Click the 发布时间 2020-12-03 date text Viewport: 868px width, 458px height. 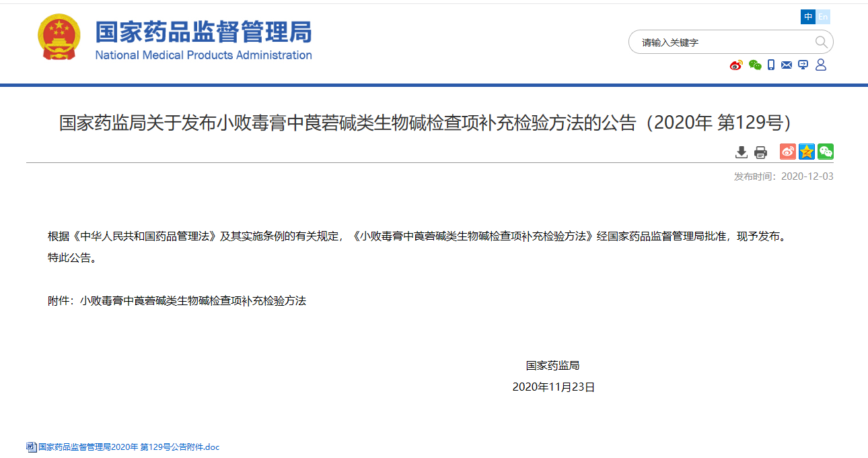(783, 176)
